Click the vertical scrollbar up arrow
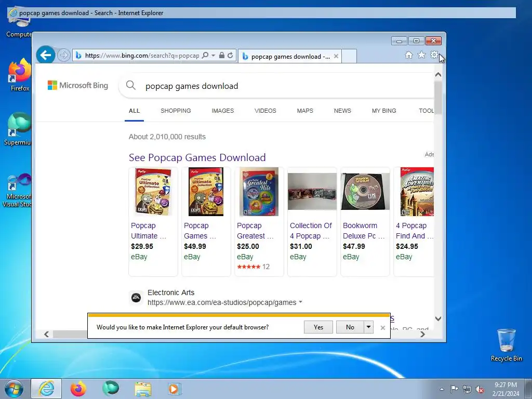532x399 pixels. coord(438,75)
